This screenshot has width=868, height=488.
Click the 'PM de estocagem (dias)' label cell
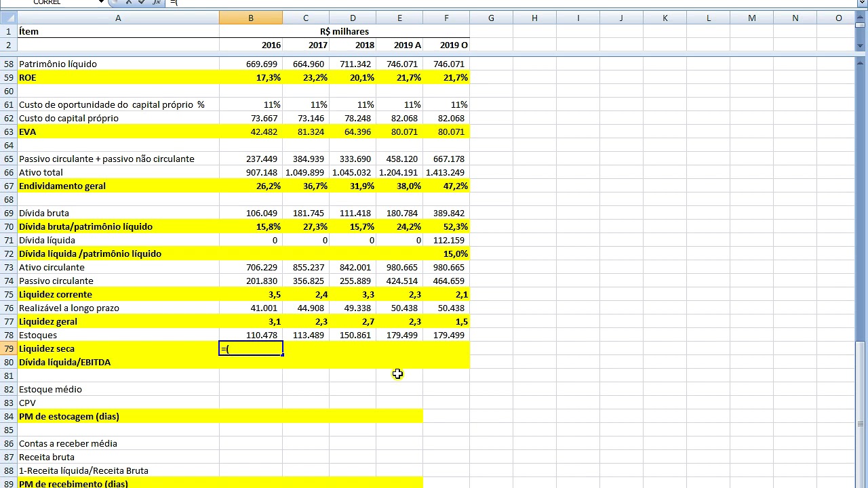[x=118, y=416]
